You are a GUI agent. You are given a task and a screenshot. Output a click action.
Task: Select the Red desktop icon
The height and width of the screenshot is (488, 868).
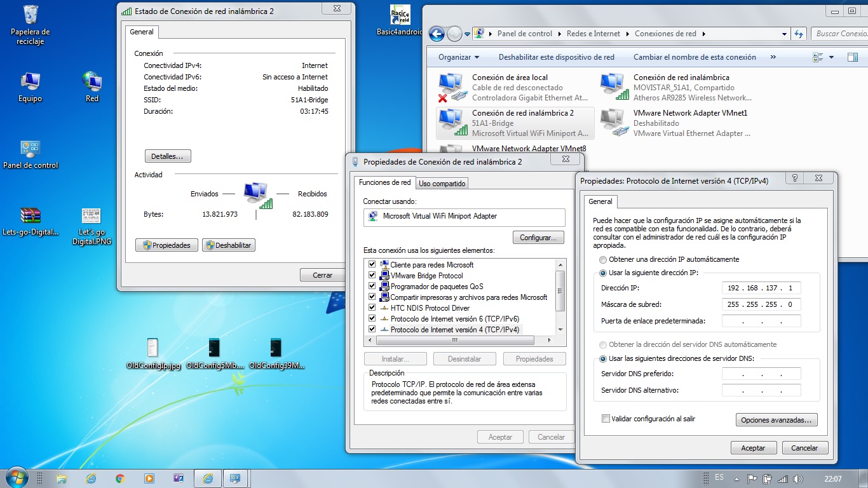92,87
